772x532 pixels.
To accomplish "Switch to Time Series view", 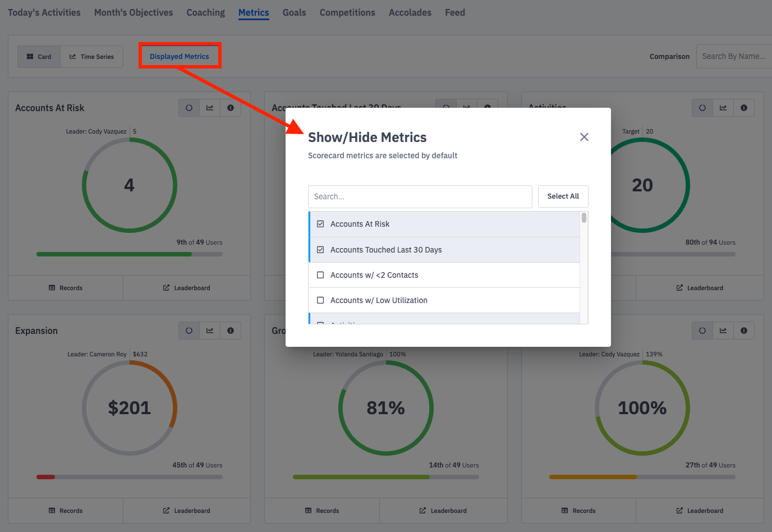I will pyautogui.click(x=91, y=57).
